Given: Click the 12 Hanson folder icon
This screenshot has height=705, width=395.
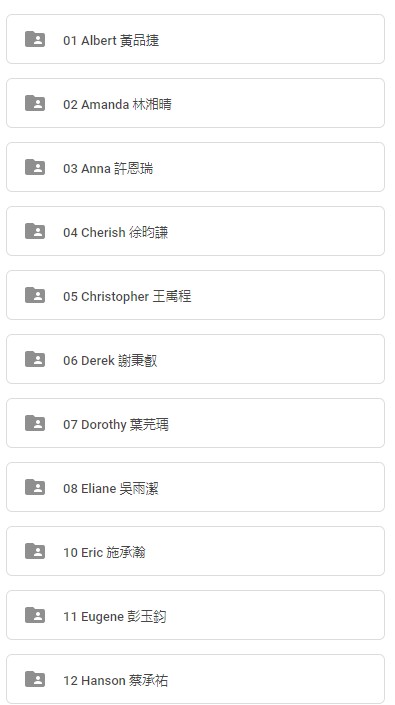Looking at the screenshot, I should point(35,679).
